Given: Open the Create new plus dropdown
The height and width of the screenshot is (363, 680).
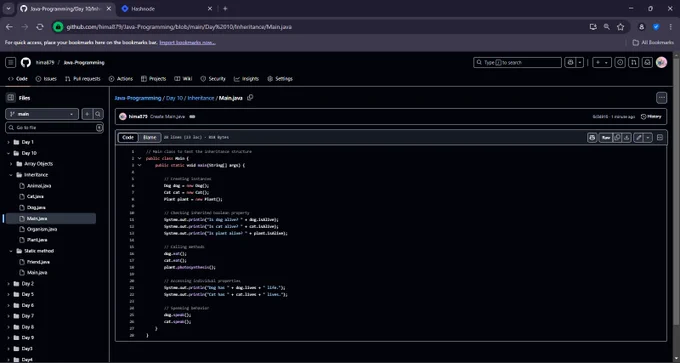Looking at the screenshot, I should point(602,62).
